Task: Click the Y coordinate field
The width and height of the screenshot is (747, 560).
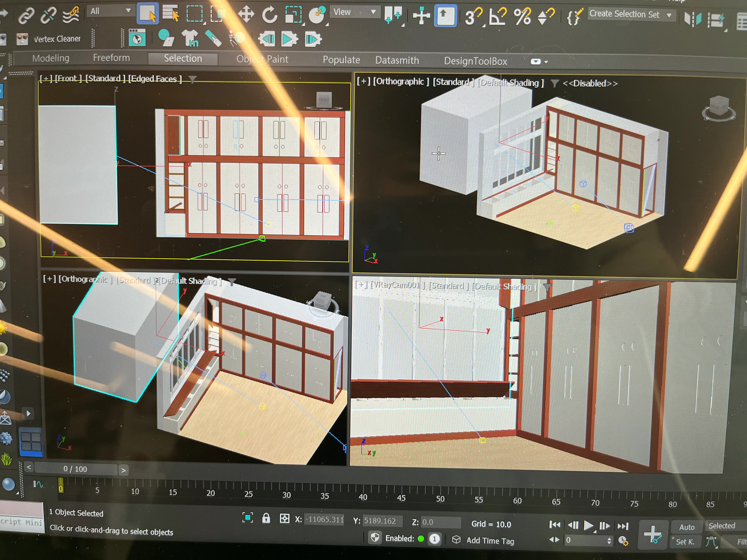Action: pos(383,521)
